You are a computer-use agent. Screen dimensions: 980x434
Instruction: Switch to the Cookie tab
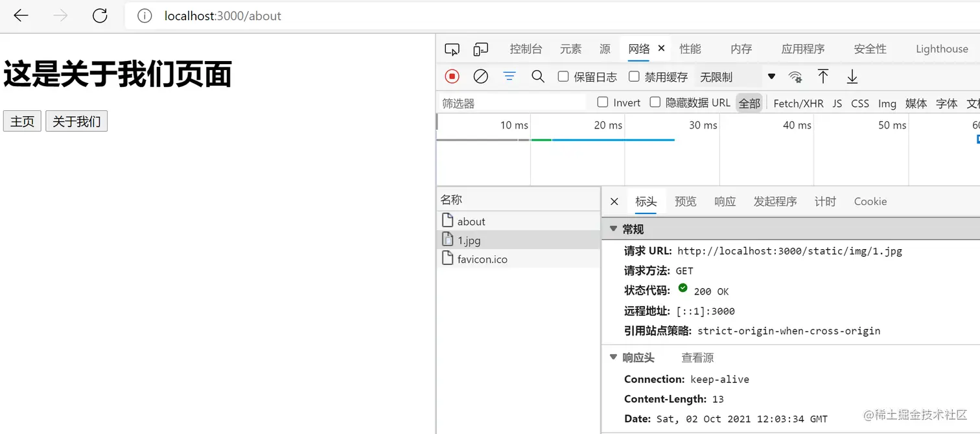870,202
